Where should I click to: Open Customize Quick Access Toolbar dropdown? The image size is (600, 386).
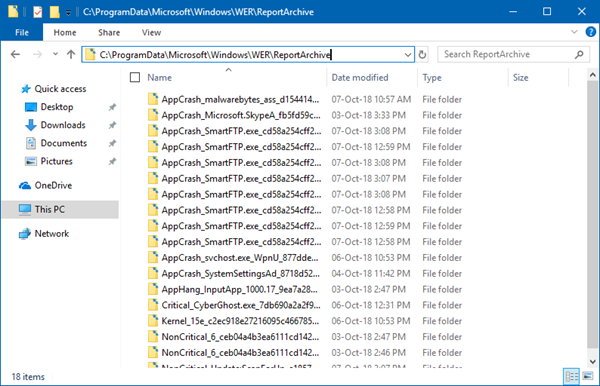tap(68, 13)
